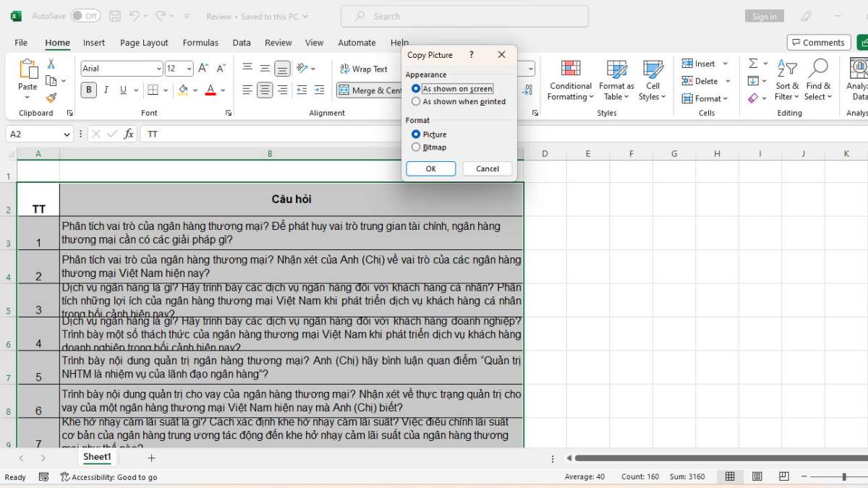Open the Clear eraser icon
The image size is (868, 488).
coord(753,98)
